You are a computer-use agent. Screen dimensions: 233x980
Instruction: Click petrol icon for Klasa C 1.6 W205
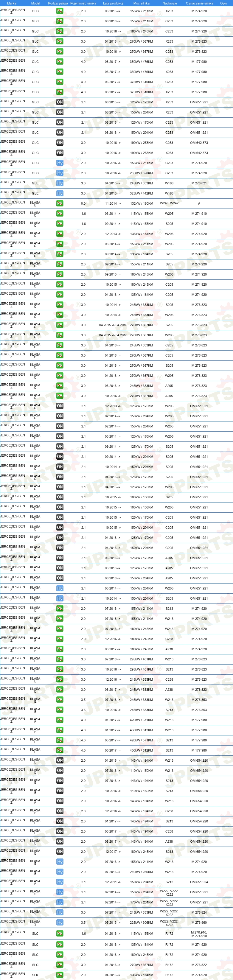(x=60, y=213)
